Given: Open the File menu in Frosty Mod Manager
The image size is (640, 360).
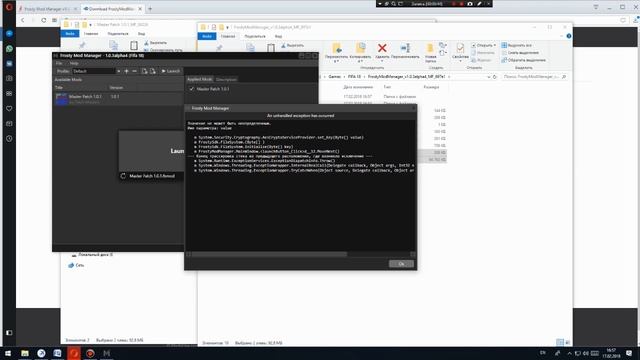Looking at the screenshot, I should 59,63.
